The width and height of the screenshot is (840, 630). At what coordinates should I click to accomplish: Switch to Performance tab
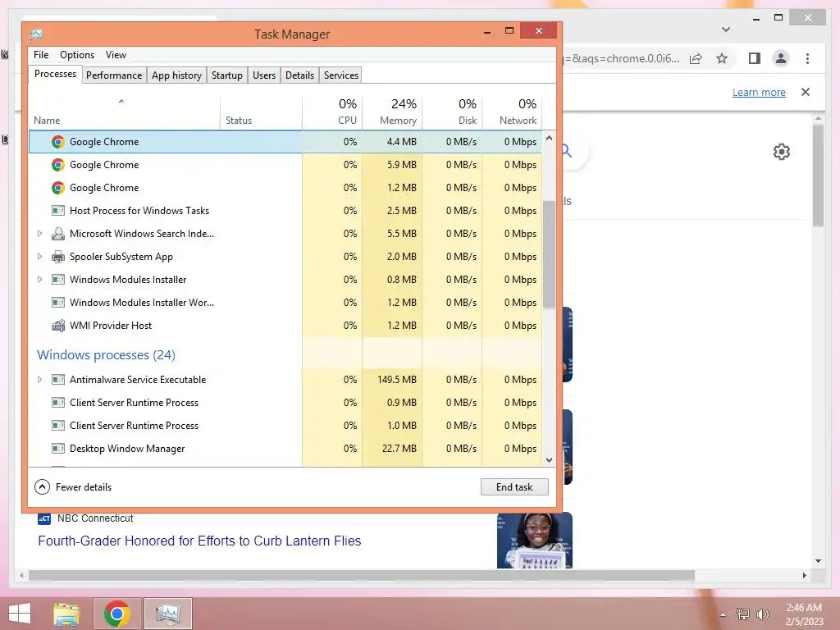click(114, 75)
